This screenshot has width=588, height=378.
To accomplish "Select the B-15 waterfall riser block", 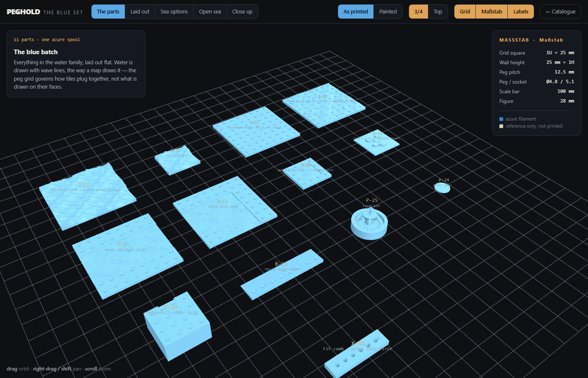I will [178, 326].
